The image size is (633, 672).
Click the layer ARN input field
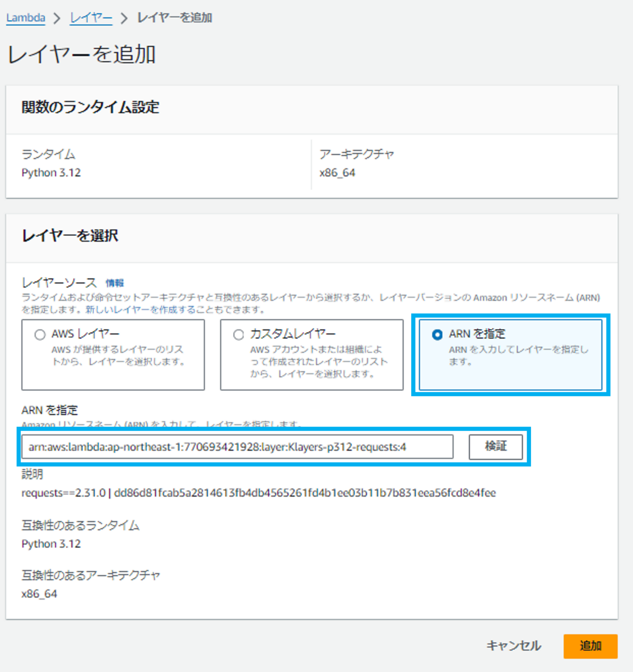tap(237, 447)
